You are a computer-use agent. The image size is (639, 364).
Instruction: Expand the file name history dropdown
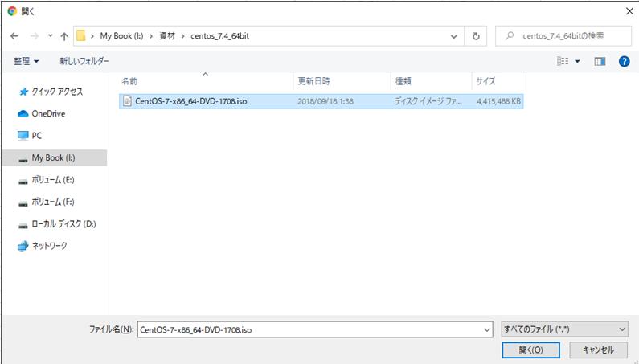pos(487,329)
